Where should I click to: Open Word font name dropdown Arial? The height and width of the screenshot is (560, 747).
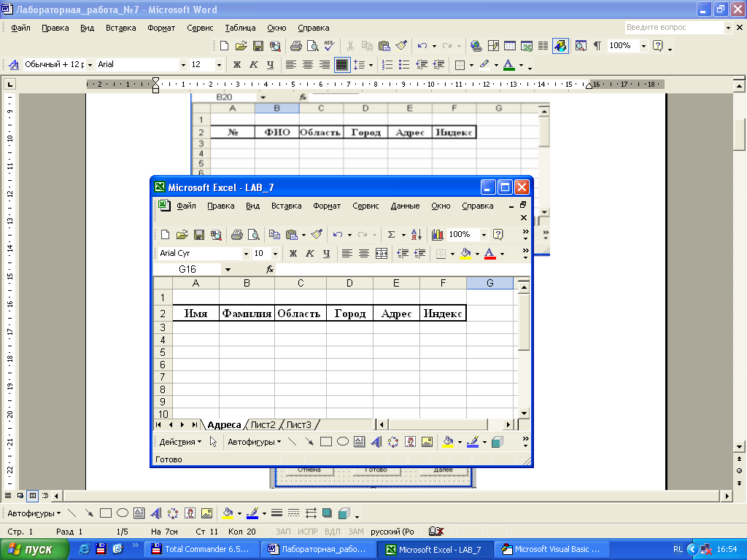point(183,64)
